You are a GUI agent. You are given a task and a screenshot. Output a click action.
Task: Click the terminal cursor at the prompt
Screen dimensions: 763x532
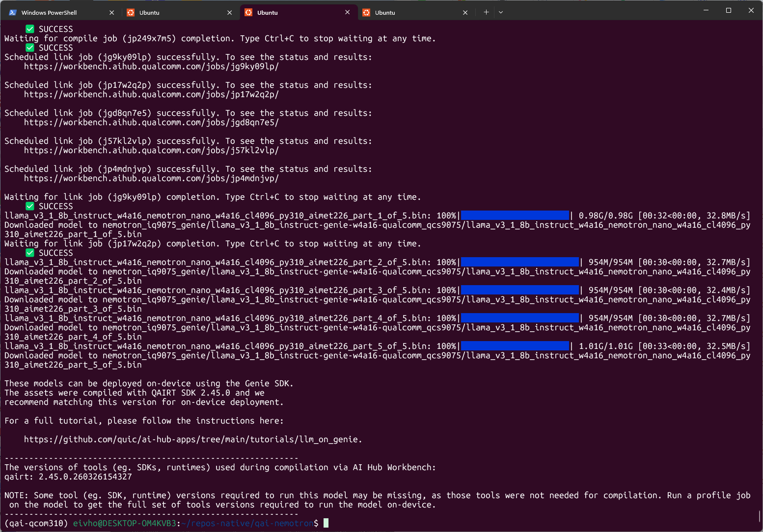click(x=326, y=523)
